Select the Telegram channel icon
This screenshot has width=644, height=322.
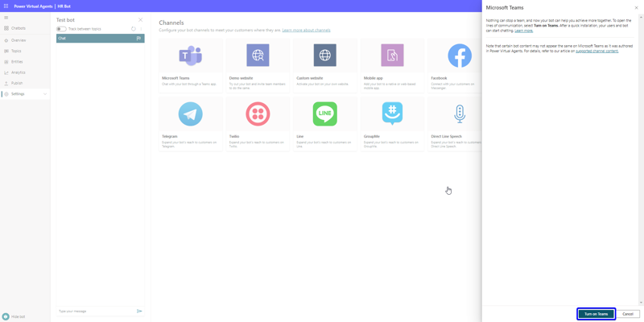pyautogui.click(x=191, y=114)
